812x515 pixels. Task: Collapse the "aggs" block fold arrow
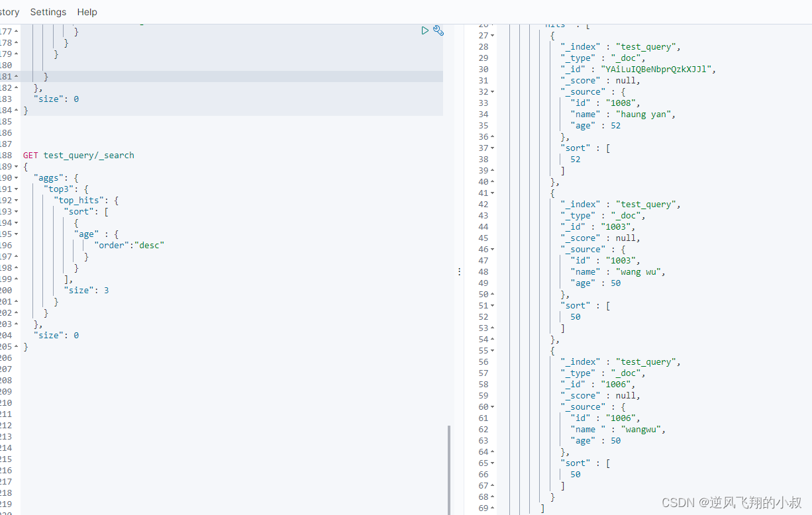pos(17,178)
